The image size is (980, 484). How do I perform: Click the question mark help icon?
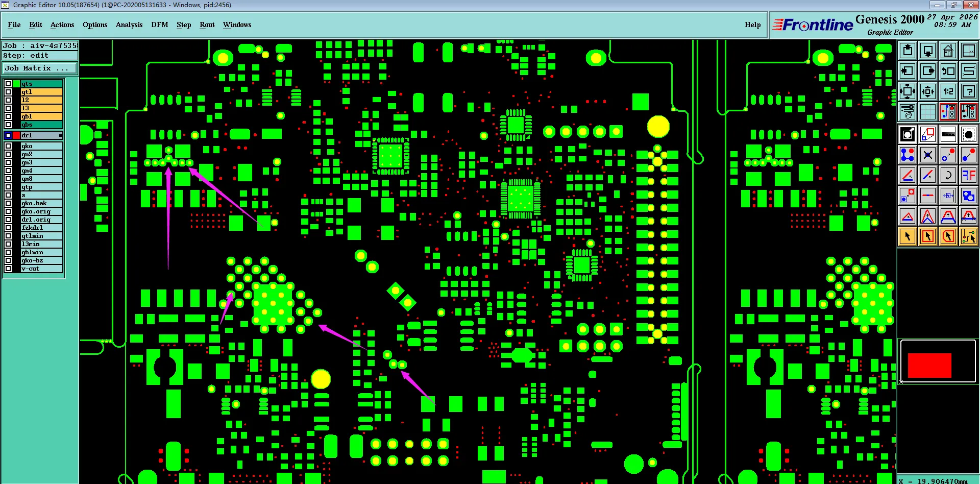pyautogui.click(x=968, y=91)
